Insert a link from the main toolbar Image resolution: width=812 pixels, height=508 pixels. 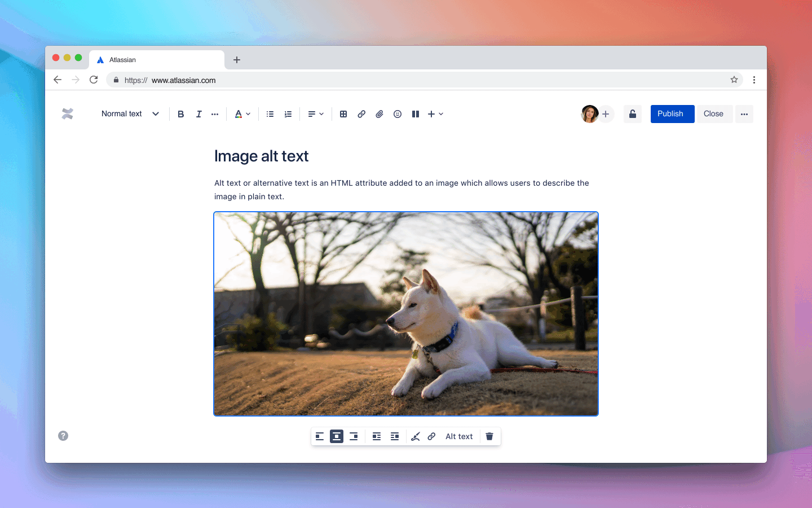(x=361, y=114)
